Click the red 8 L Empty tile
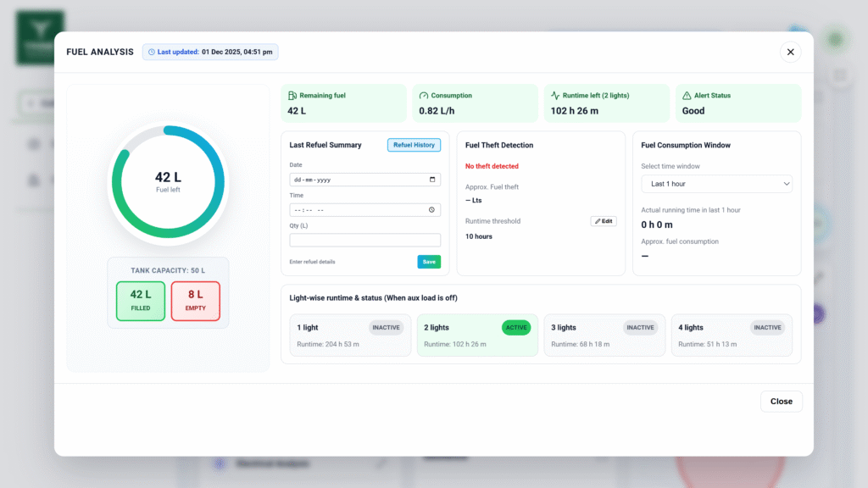Screen dimensions: 868x488 click(195, 301)
